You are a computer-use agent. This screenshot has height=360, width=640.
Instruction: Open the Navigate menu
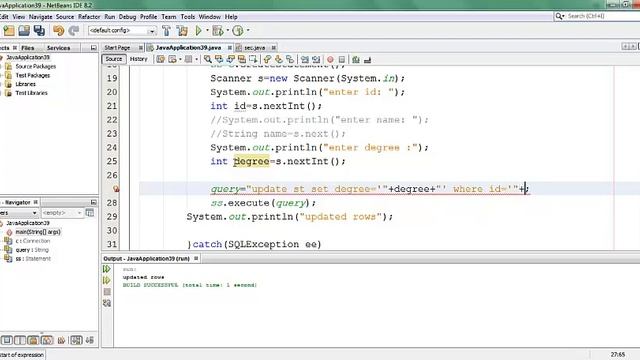click(40, 17)
